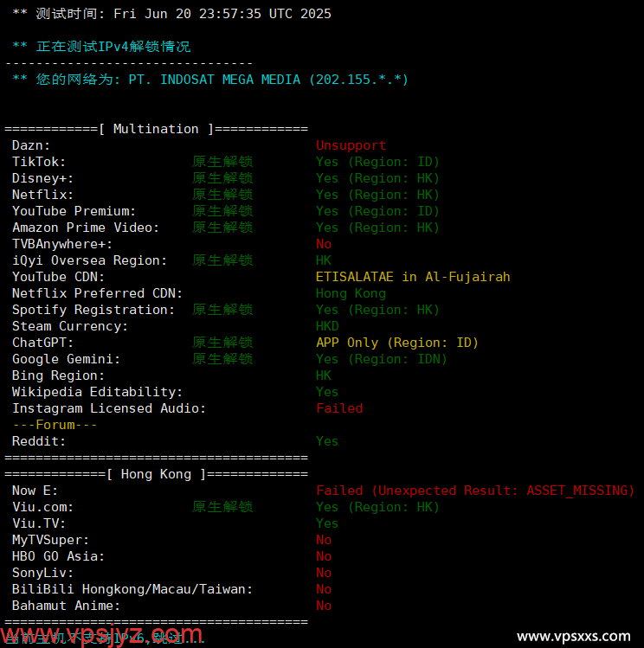The image size is (644, 648).
Task: Select 'Yes (Region: IDN)' result
Action: coord(382,359)
